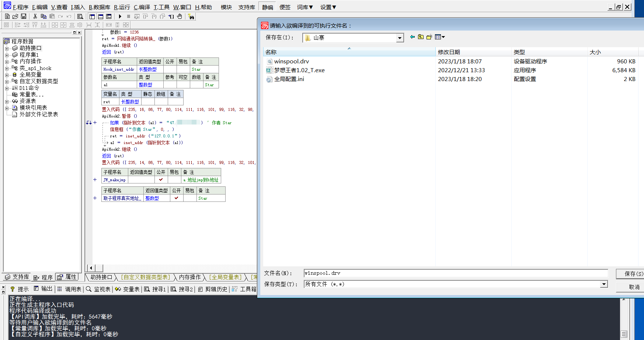Open the C.编译 menu

(142, 7)
